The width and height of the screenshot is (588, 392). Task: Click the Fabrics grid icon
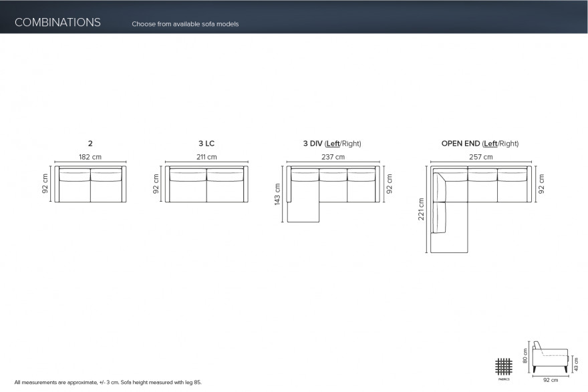click(x=504, y=367)
